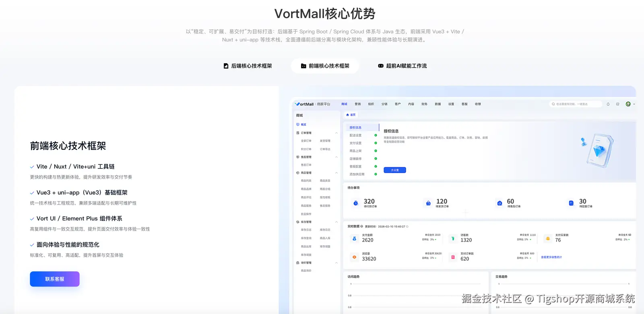Click the store icon beside the bell
Image resolution: width=644 pixels, height=314 pixels.
pos(617,104)
